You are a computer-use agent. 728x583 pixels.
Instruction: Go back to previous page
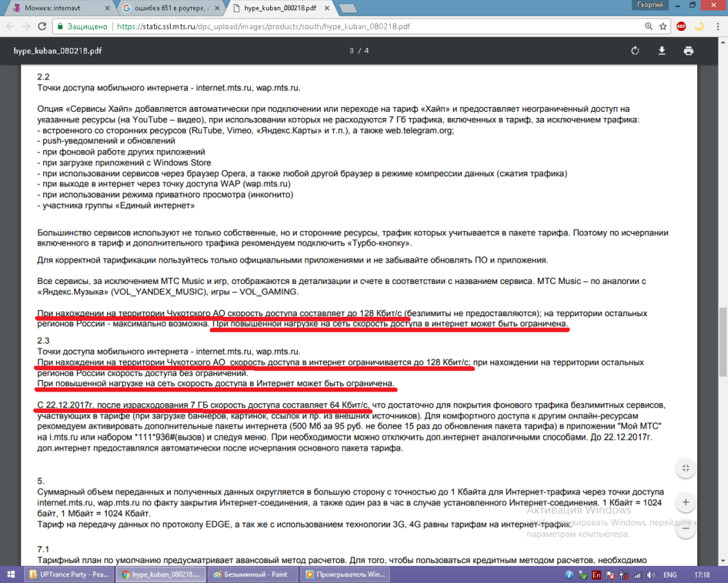coord(11,27)
